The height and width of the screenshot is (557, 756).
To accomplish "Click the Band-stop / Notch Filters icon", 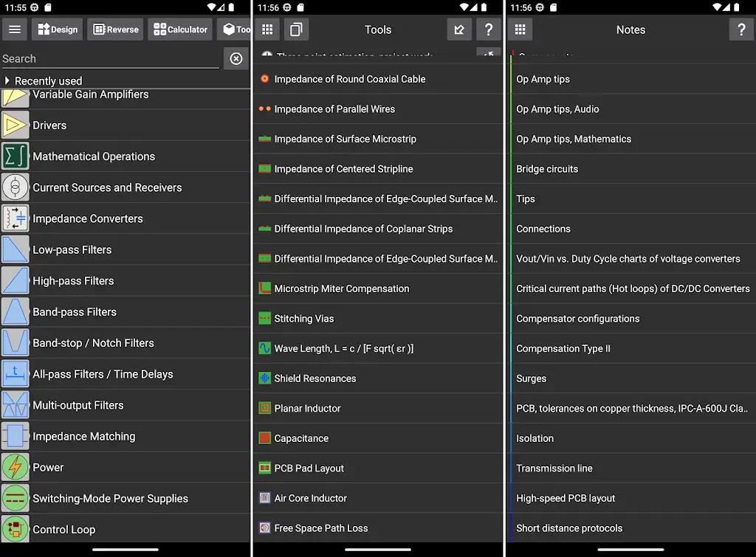I will (15, 343).
